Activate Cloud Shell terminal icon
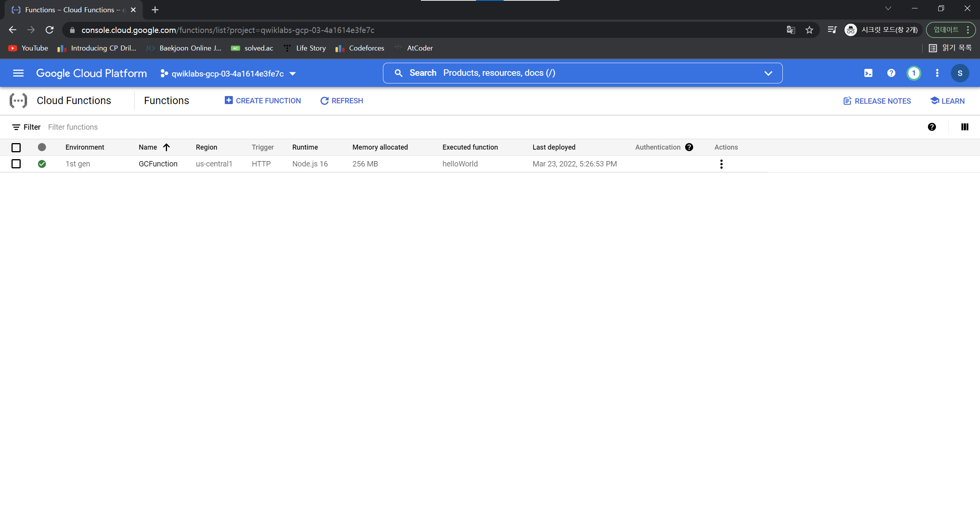 [x=868, y=73]
